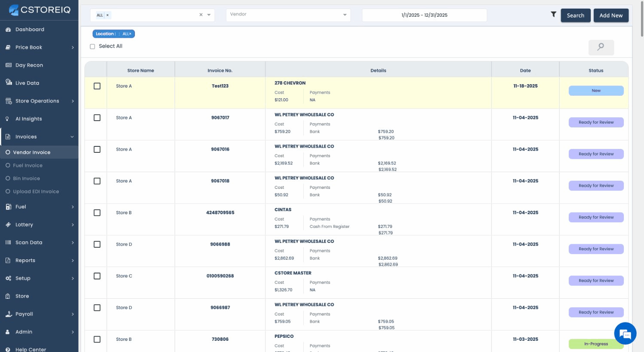The width and height of the screenshot is (644, 352).
Task: Click the Search button
Action: pyautogui.click(x=575, y=15)
